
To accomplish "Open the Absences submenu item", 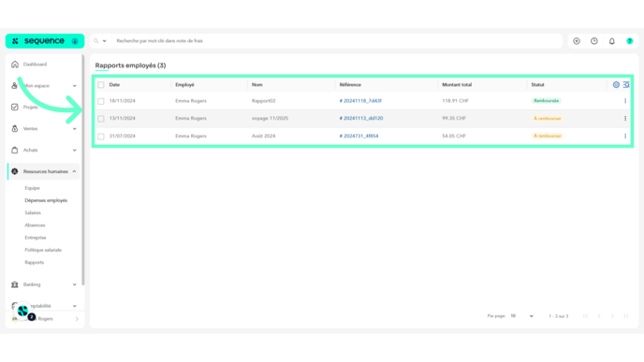I will tap(35, 224).
